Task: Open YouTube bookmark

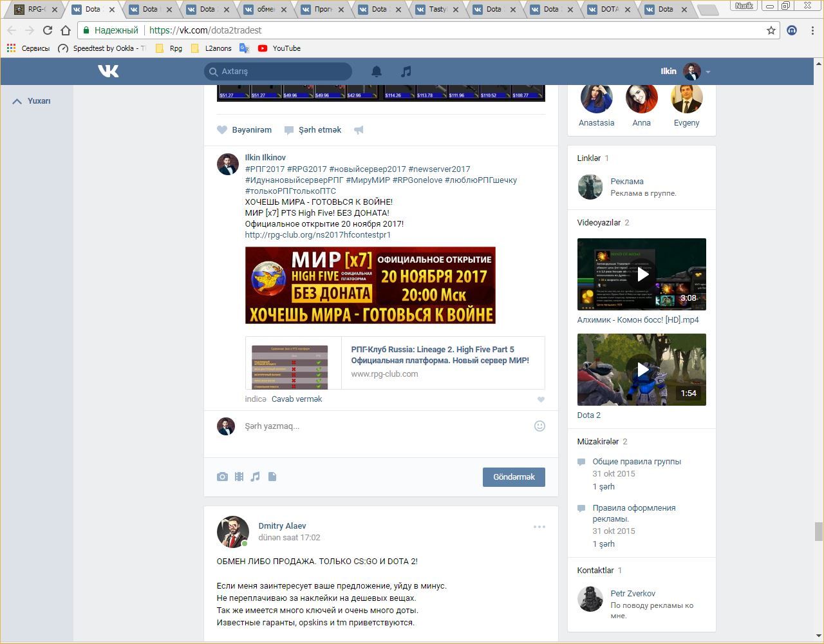Action: coord(279,48)
